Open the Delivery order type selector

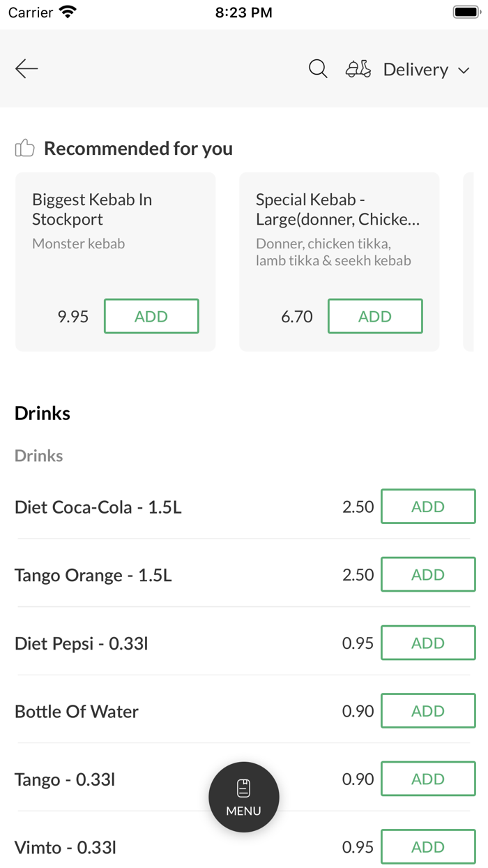click(415, 70)
